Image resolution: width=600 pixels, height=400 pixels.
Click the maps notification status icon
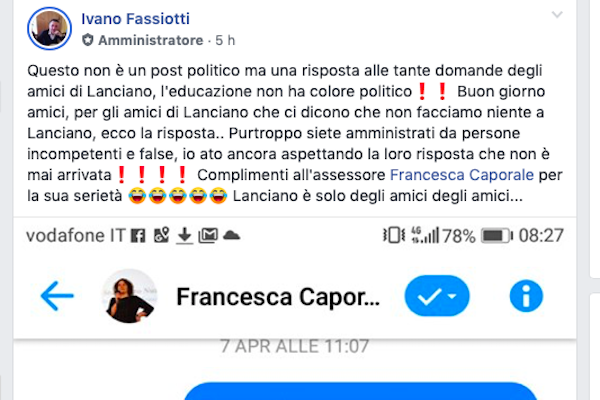(x=161, y=235)
